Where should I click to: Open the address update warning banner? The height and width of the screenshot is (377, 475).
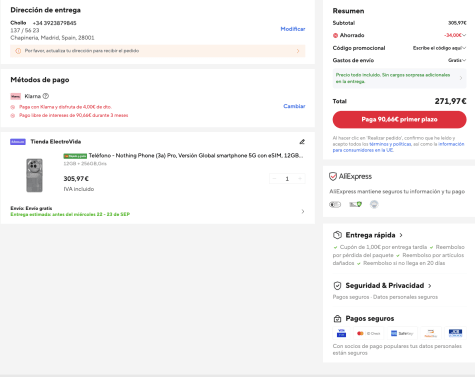(158, 51)
